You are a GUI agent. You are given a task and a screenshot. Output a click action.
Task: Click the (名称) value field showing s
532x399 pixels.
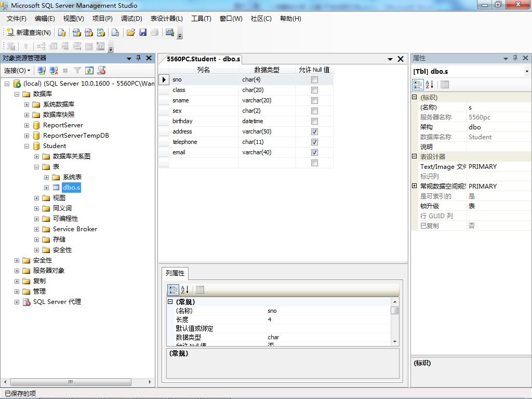click(x=499, y=108)
